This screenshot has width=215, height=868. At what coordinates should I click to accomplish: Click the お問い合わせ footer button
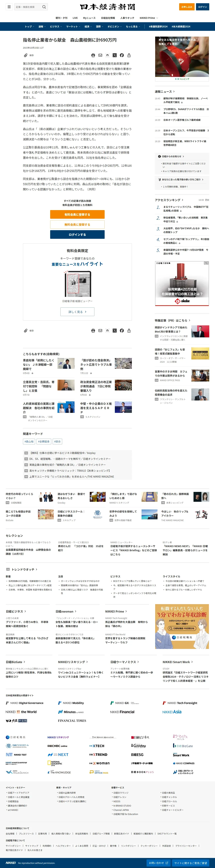(159, 863)
